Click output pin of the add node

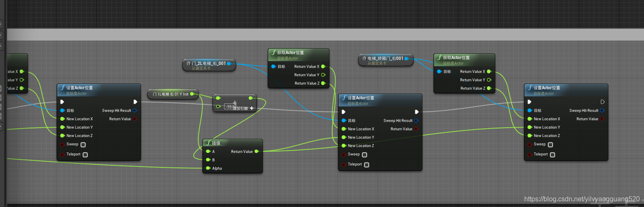[x=250, y=98]
